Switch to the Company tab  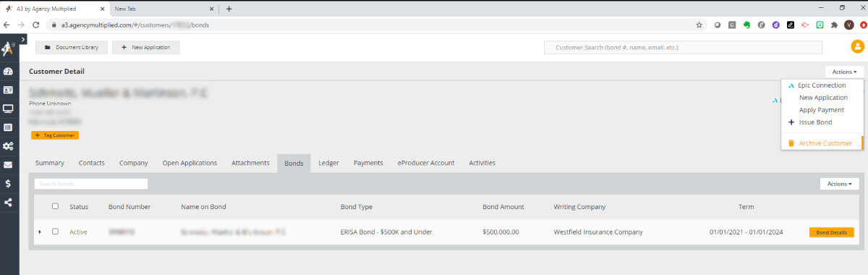pos(134,163)
